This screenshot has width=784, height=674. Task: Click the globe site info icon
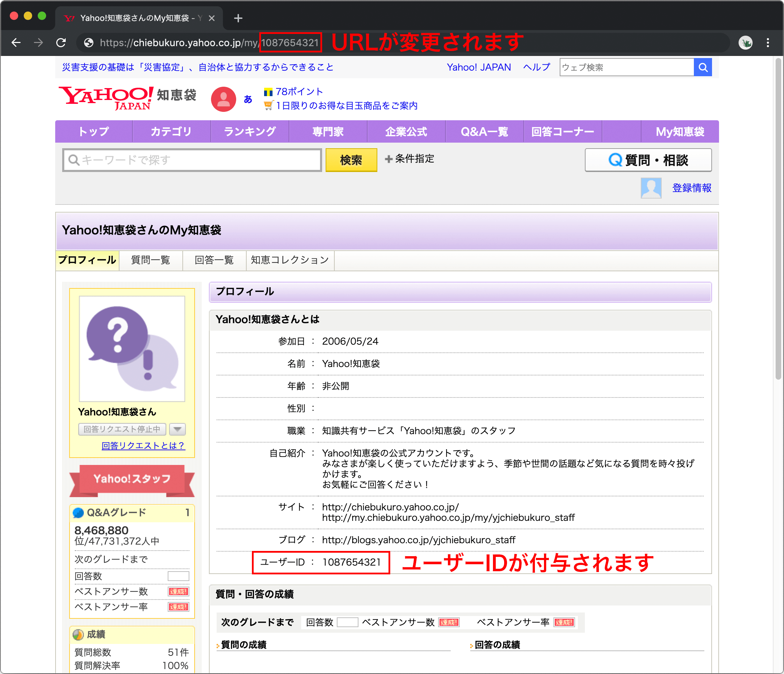tap(89, 43)
